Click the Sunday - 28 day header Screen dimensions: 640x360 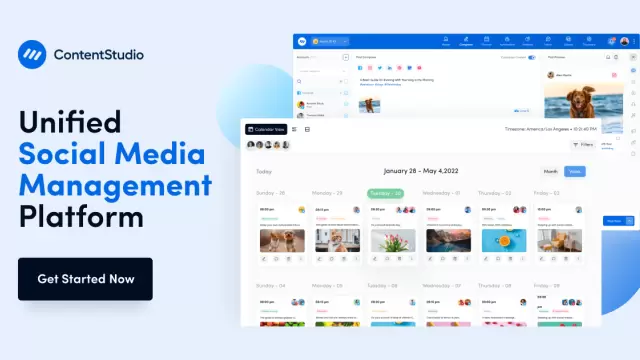[270, 193]
